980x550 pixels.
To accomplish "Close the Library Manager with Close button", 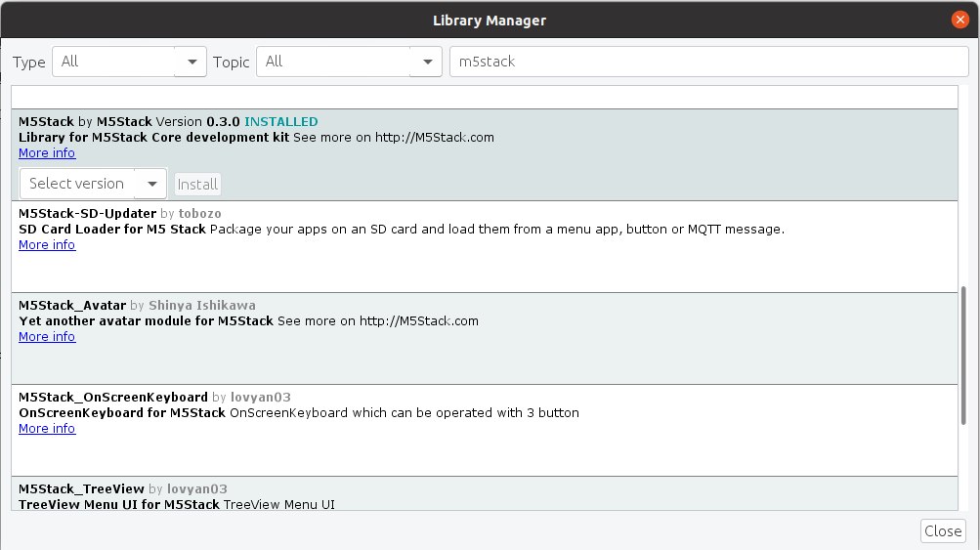I will 943,531.
